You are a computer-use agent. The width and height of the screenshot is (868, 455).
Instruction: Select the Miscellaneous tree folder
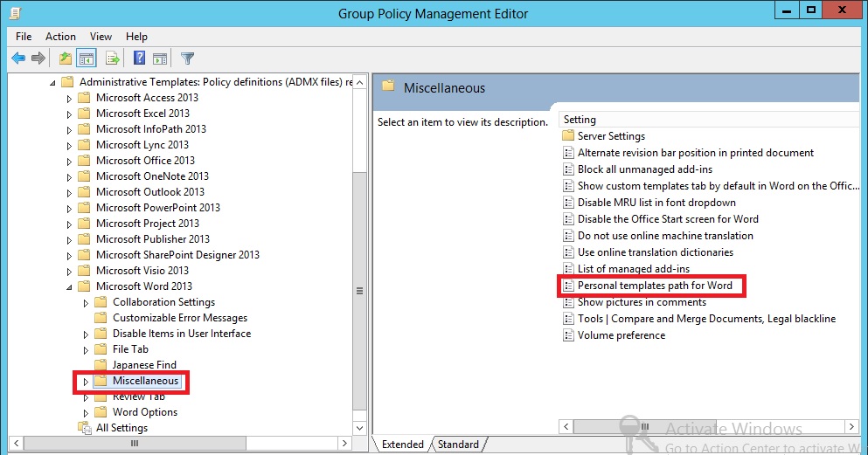click(x=146, y=381)
